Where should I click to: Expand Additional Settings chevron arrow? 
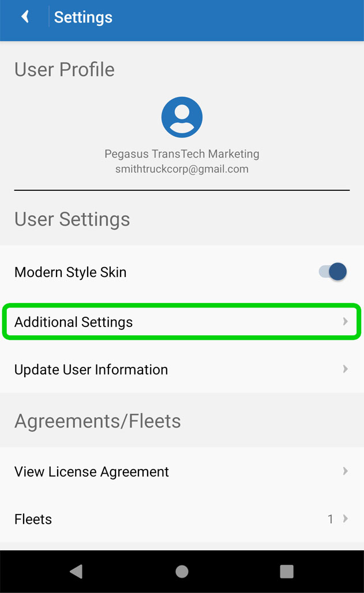point(346,321)
